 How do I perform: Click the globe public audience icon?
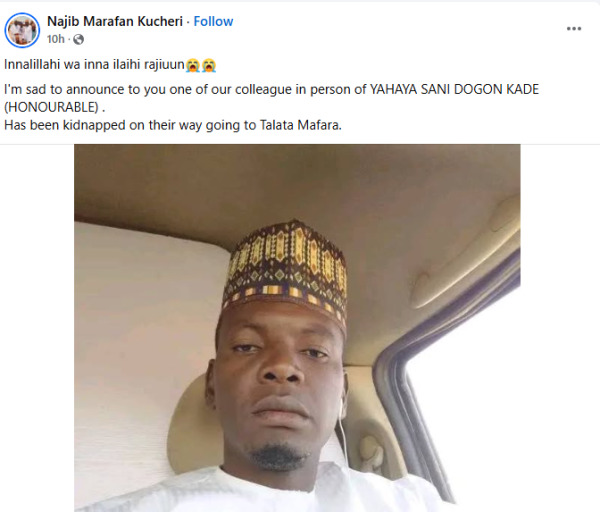point(78,39)
